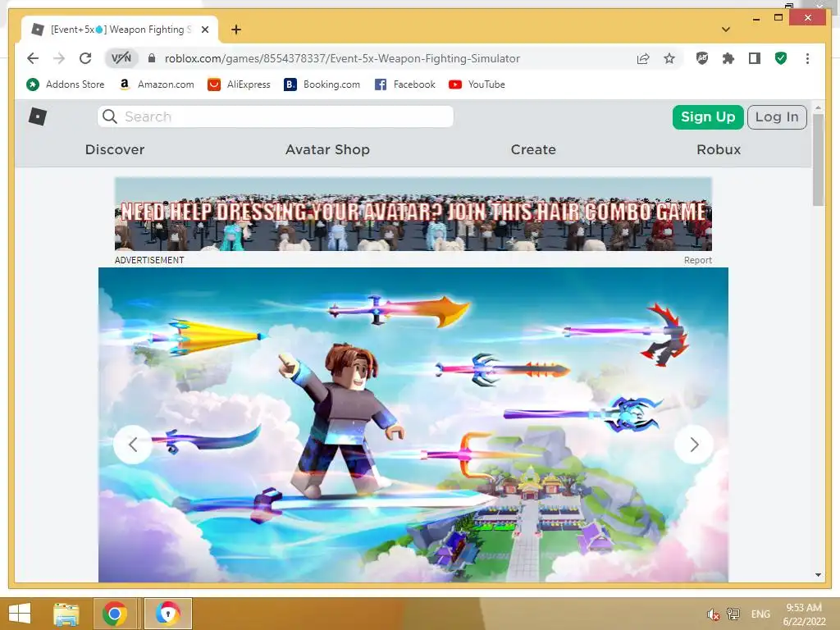Open the Addons Store bookmark

tap(66, 84)
